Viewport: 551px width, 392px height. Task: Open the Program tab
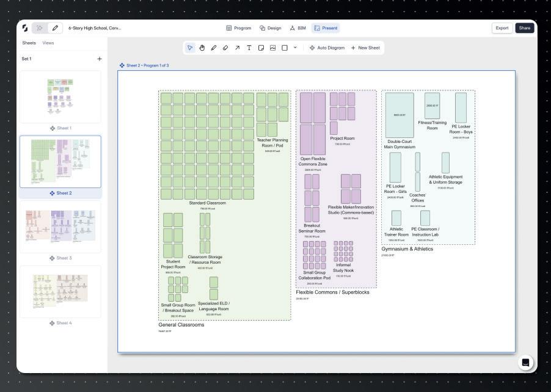[x=239, y=28]
